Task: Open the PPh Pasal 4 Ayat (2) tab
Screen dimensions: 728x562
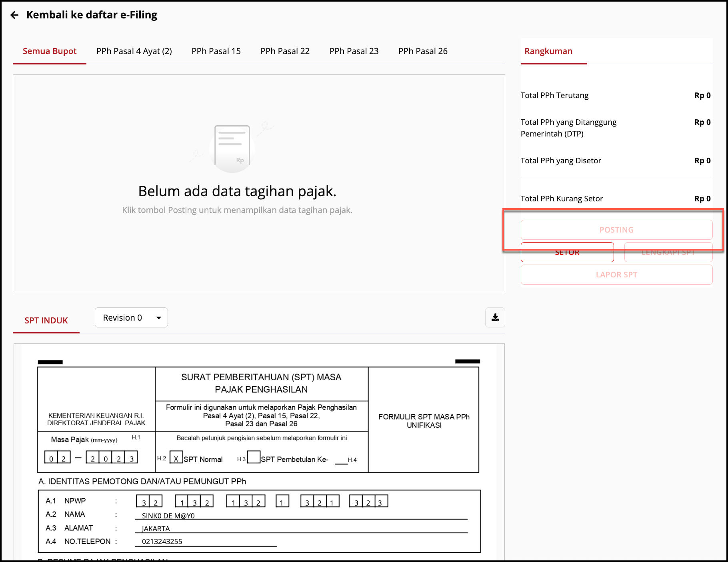Action: (134, 51)
